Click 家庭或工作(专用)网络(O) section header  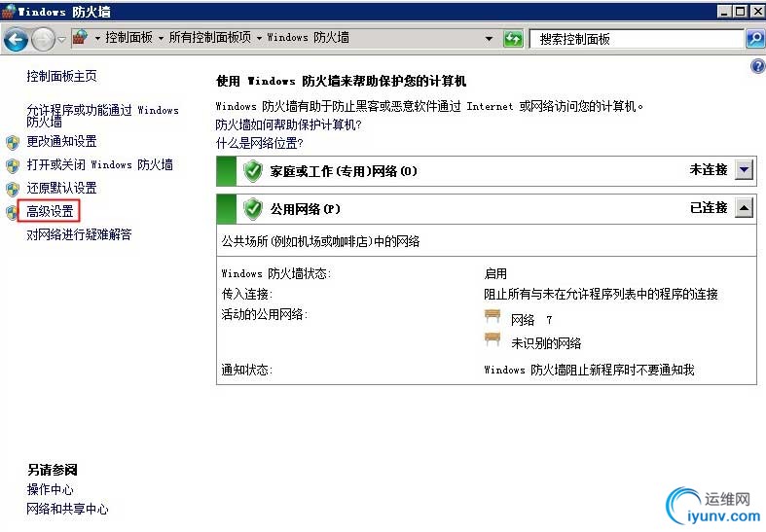coord(486,171)
